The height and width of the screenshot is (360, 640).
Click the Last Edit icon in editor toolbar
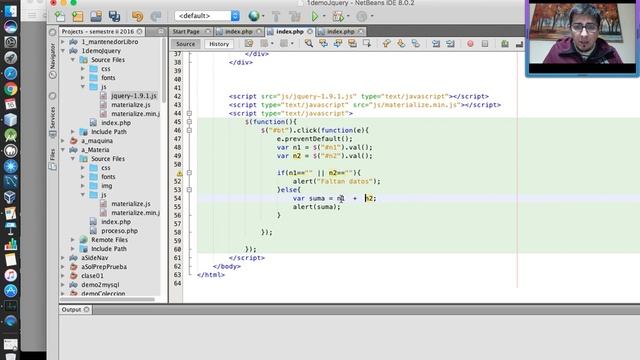(249, 44)
